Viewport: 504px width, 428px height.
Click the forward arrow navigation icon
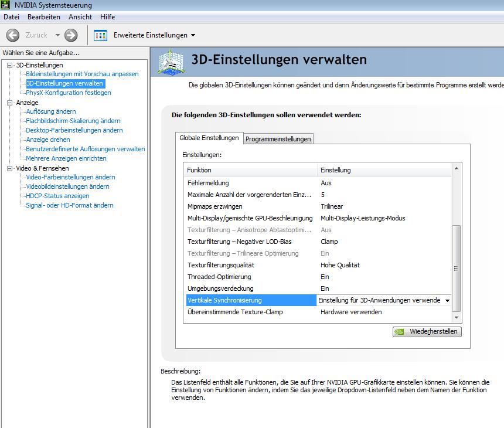71,35
